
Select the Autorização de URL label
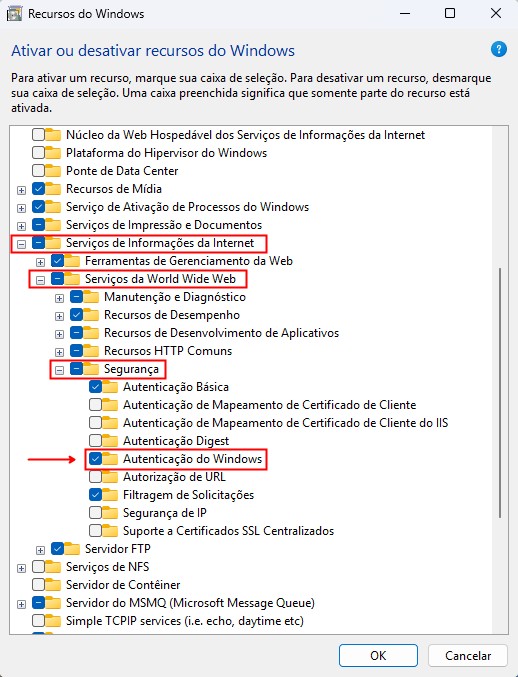pyautogui.click(x=174, y=477)
